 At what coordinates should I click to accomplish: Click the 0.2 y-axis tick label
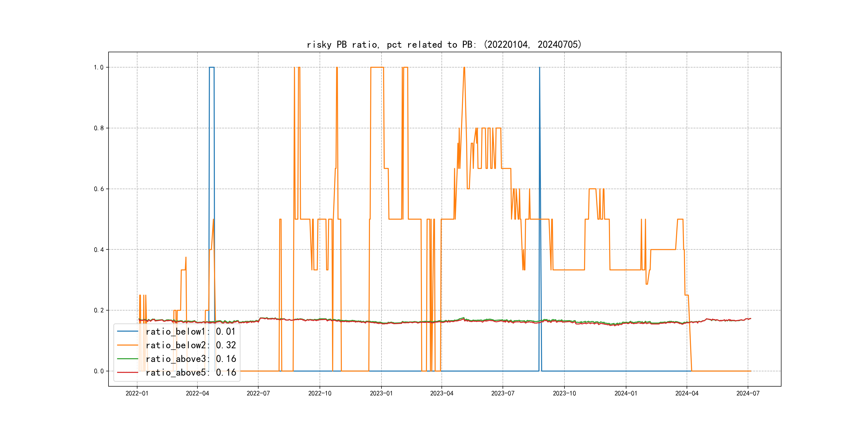click(98, 310)
